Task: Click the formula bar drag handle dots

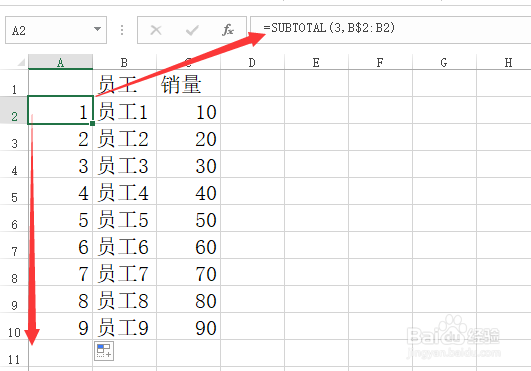Action: click(x=122, y=30)
